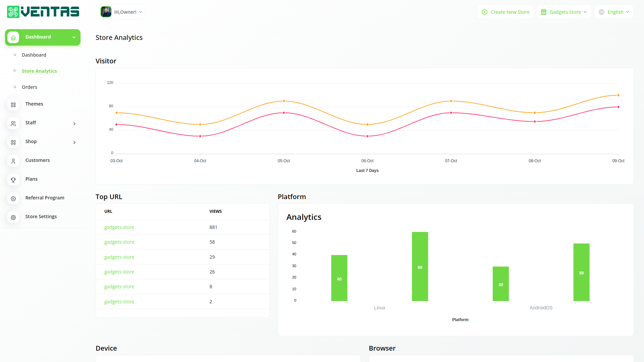The height and width of the screenshot is (362, 644).
Task: Expand the Staff submenu arrow
Action: click(x=74, y=124)
